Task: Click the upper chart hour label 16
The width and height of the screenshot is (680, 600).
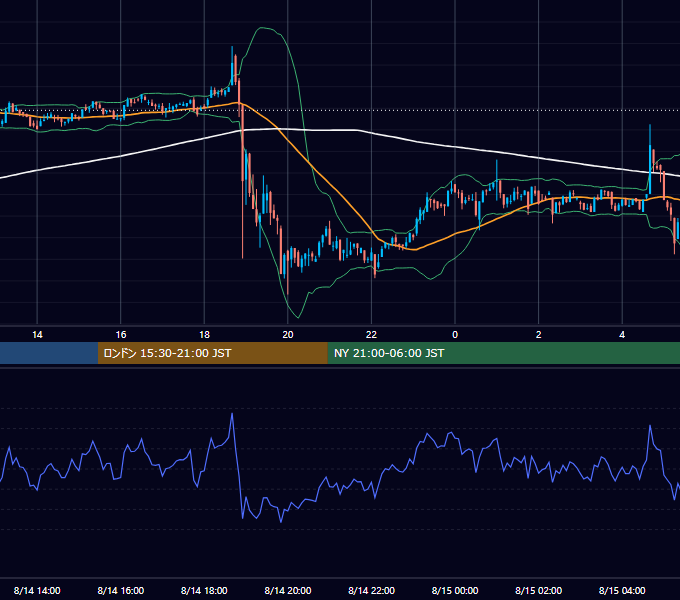Action: pos(121,335)
